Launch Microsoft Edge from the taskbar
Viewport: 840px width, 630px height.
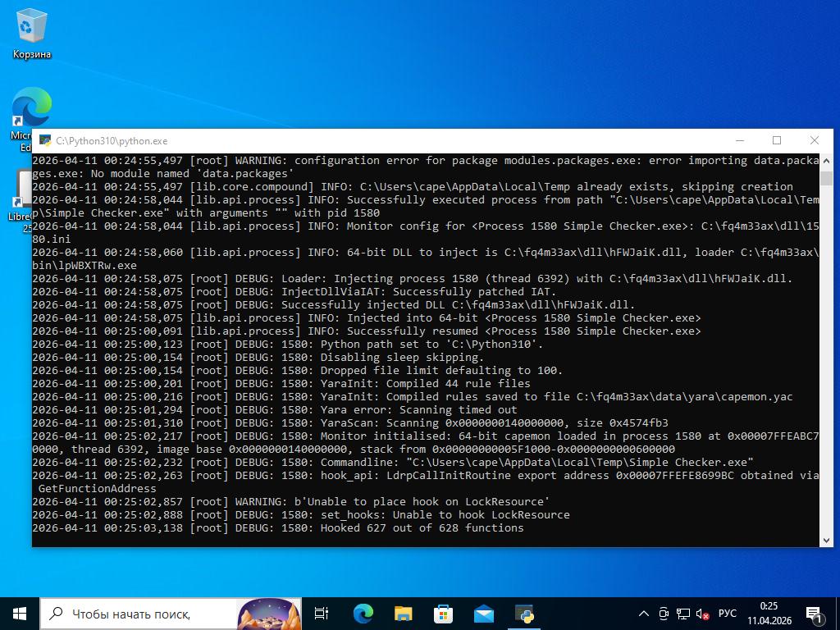click(363, 613)
